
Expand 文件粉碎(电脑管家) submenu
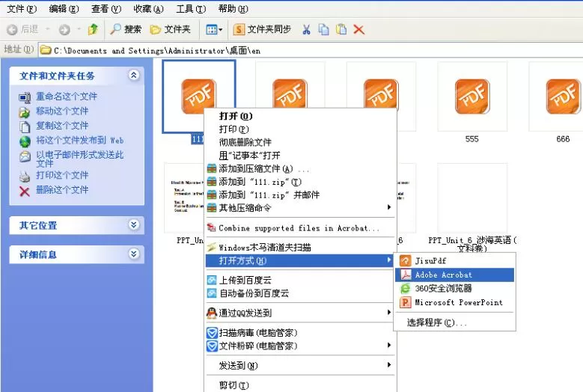point(300,346)
